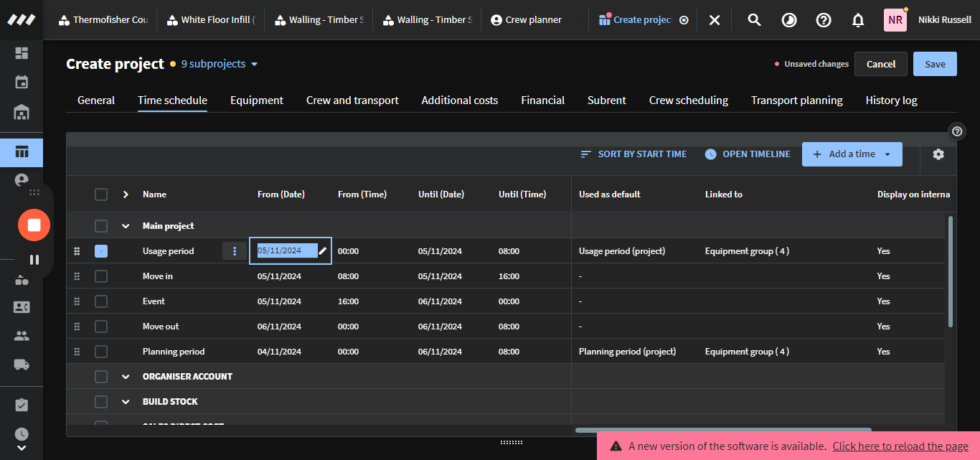This screenshot has width=980, height=460.
Task: Tick the Move out checkbox
Action: click(x=101, y=327)
